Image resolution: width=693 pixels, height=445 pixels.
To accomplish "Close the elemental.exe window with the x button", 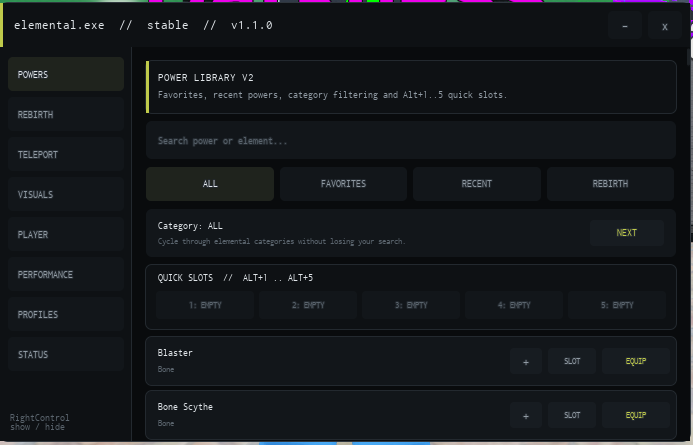I will 665,26.
